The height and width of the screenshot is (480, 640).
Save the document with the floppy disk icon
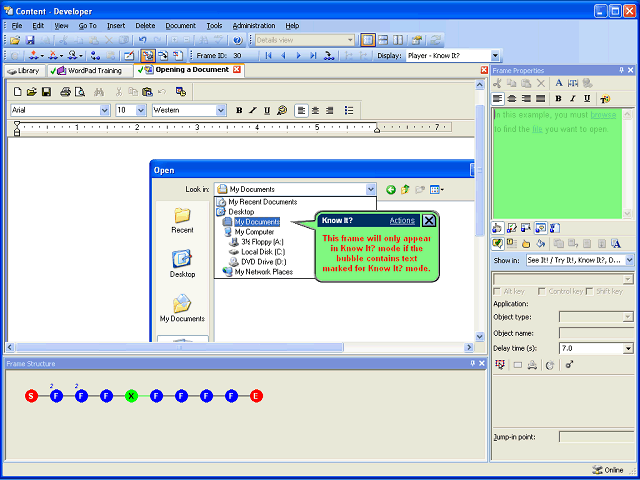[x=30, y=40]
